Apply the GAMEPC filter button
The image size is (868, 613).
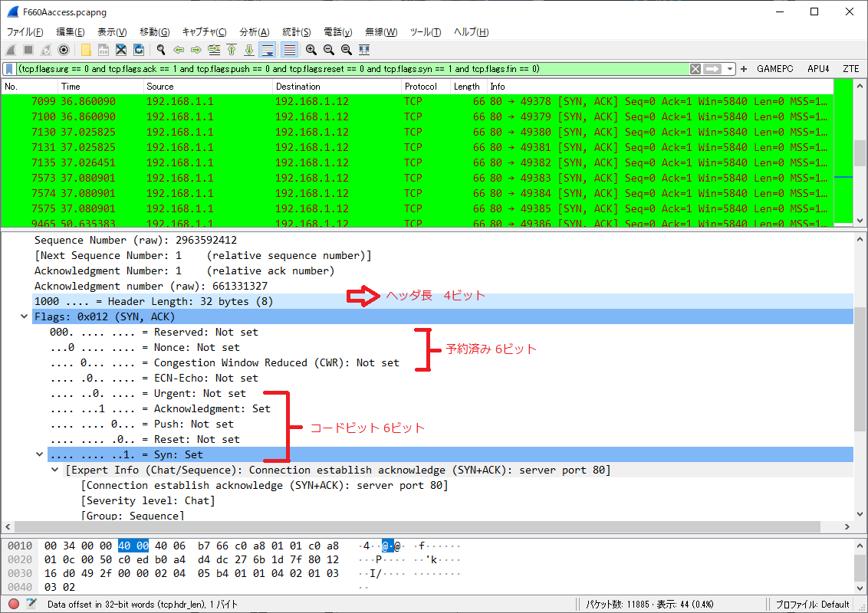tap(775, 69)
